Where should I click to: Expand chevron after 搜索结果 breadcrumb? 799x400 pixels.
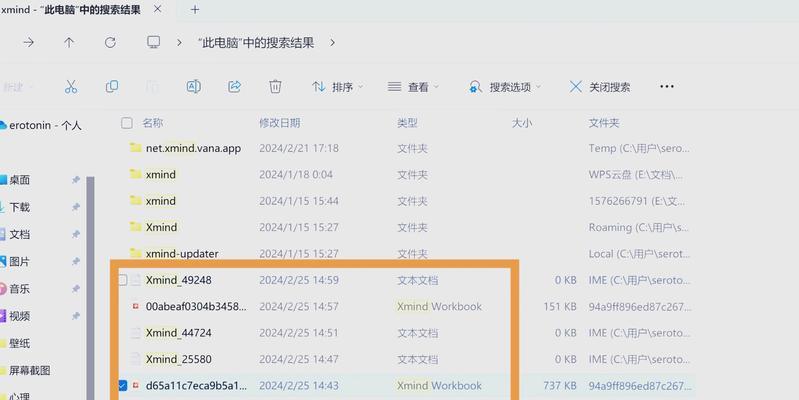pos(332,43)
